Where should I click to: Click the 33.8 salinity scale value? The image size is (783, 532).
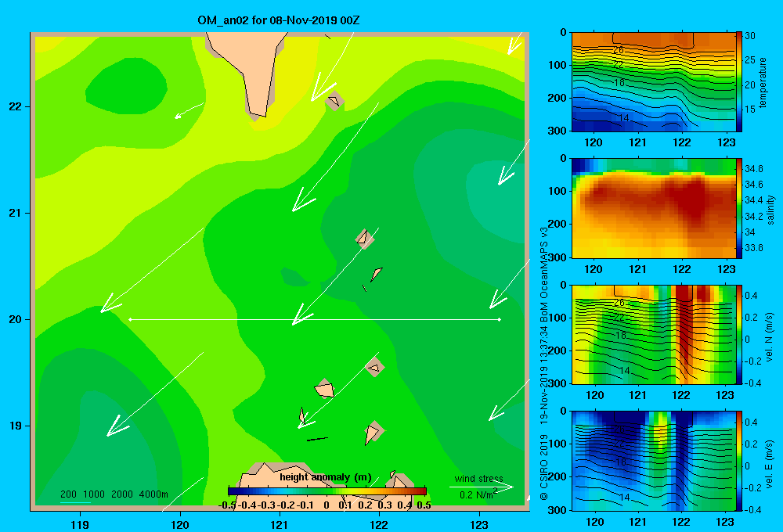tap(753, 248)
